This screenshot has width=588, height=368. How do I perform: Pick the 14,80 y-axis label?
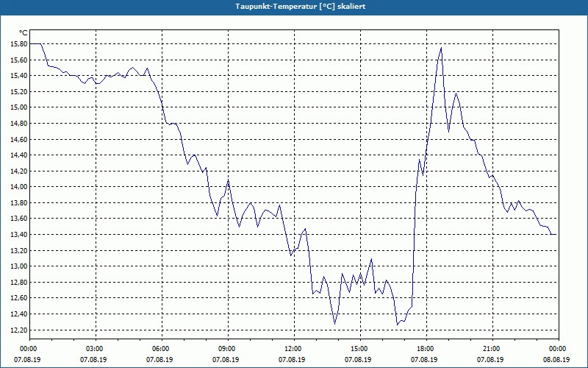(19, 124)
